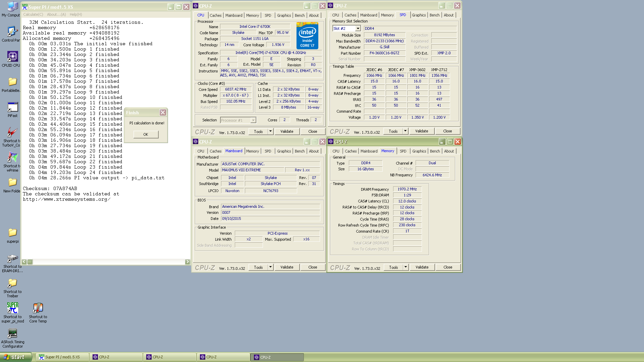Click Intel Core i7 logo in CPU-Z

point(307,36)
